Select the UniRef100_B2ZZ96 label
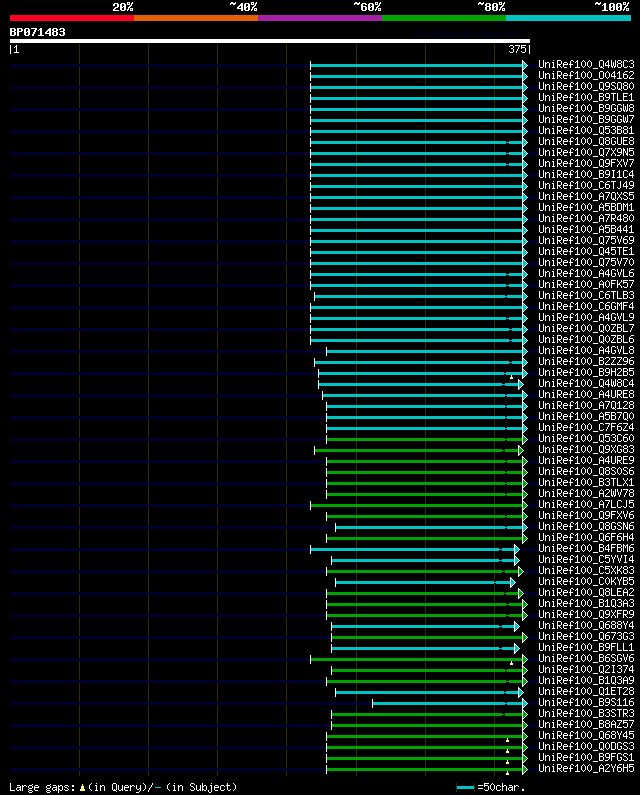The image size is (640, 795). click(x=586, y=362)
